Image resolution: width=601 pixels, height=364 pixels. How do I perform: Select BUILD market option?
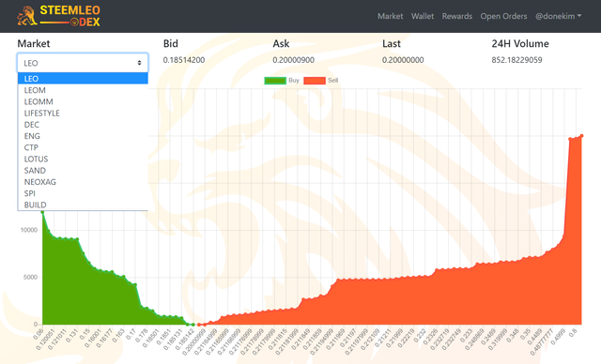point(83,205)
